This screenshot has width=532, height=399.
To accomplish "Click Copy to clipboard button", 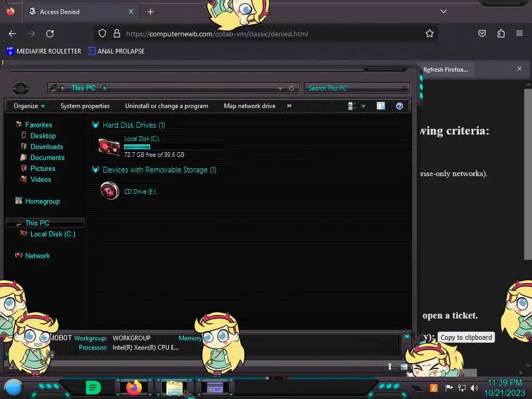I will click(x=466, y=337).
